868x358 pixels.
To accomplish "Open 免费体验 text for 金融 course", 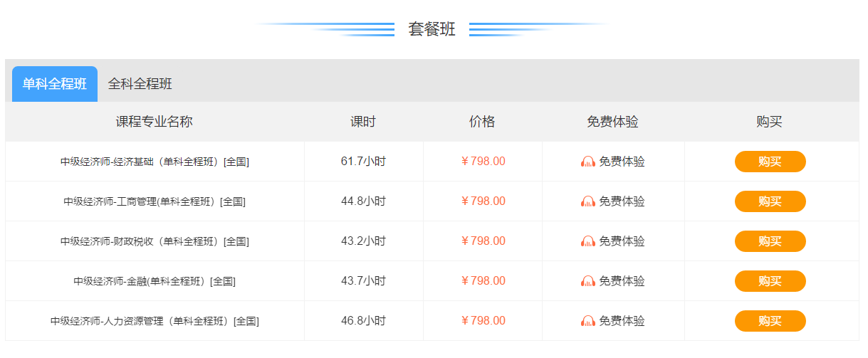I will click(622, 281).
